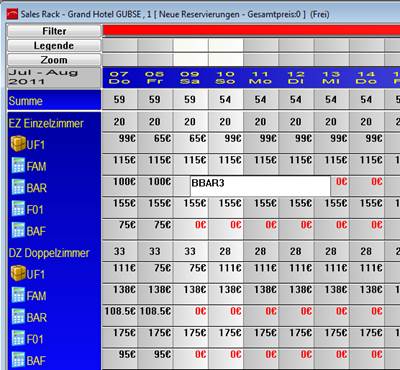Click the BAF calculator icon under EZ Einzelzimmer
This screenshot has height=370, width=400.
coord(18,230)
